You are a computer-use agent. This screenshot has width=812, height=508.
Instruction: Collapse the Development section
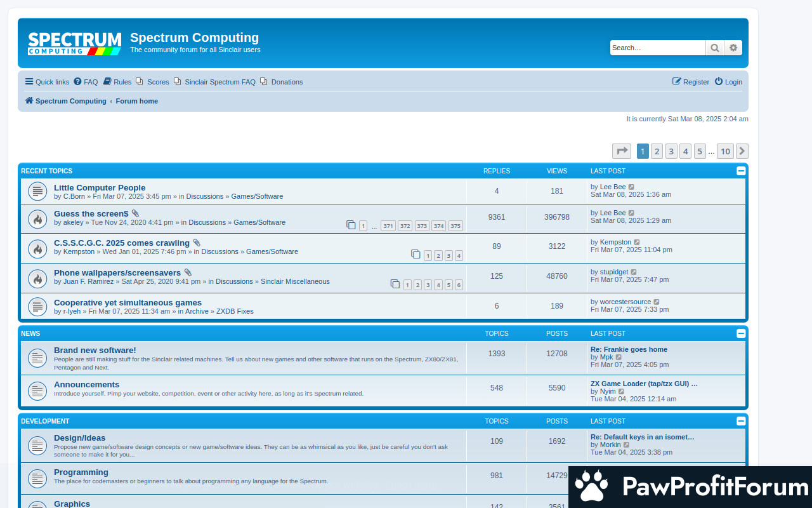(741, 421)
